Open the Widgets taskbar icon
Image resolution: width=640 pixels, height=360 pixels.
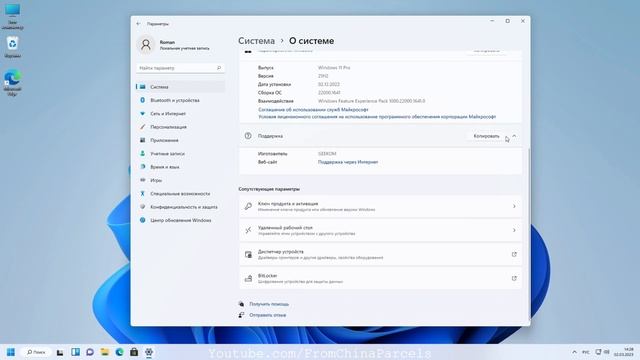(75, 352)
